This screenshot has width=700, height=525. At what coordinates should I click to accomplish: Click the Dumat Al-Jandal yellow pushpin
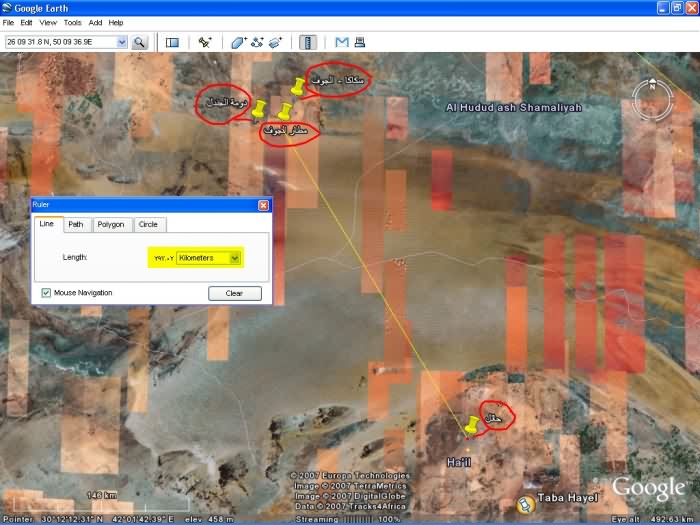pyautogui.click(x=258, y=109)
